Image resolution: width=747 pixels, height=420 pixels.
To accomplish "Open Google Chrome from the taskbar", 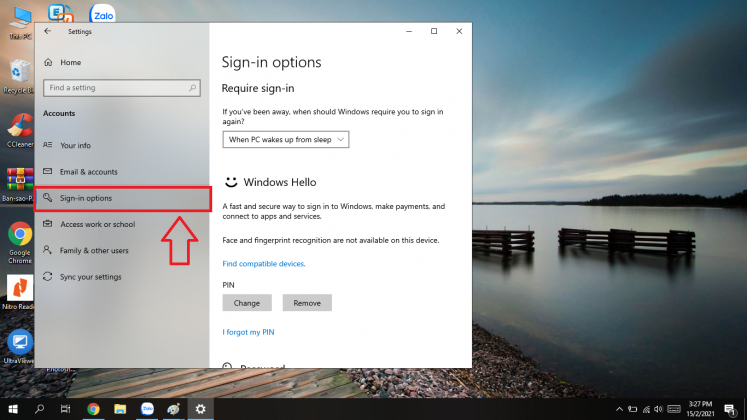I will [93, 409].
